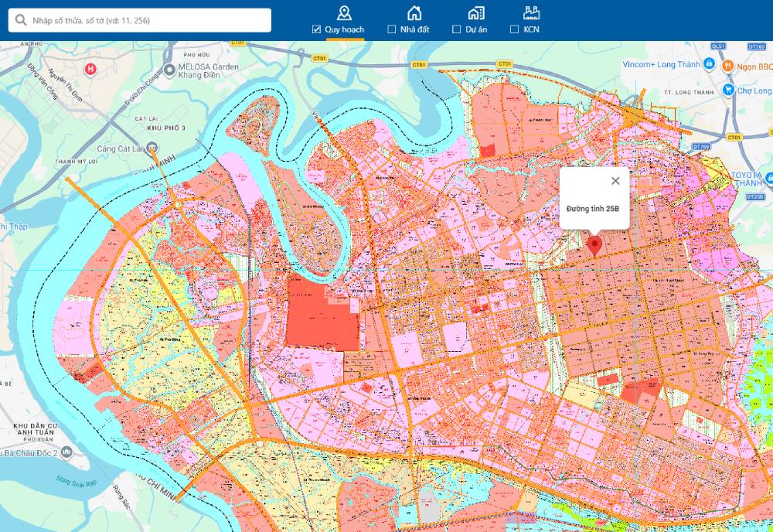Click the Cảng Cát Lái port marker
Screen dimensions: 773x532
click(x=152, y=148)
